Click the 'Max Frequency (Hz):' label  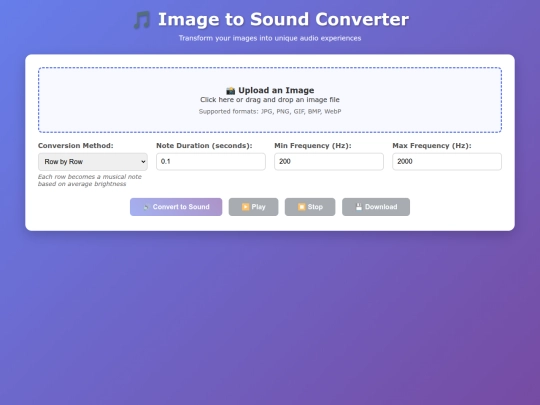[432, 146]
